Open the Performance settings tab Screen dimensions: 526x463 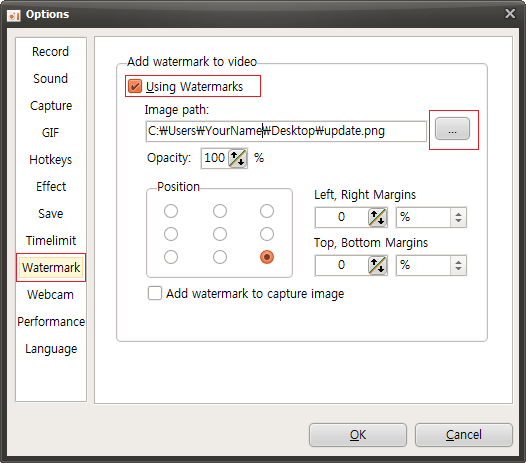click(51, 322)
